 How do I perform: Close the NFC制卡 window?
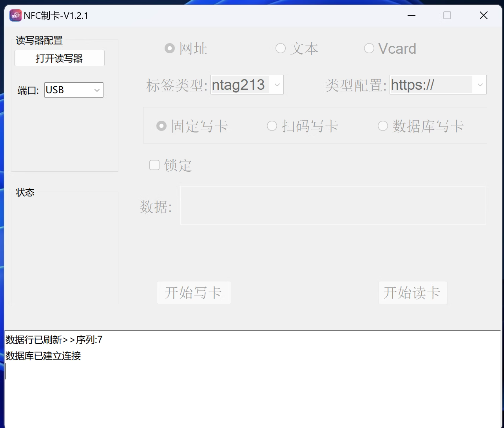(x=484, y=15)
